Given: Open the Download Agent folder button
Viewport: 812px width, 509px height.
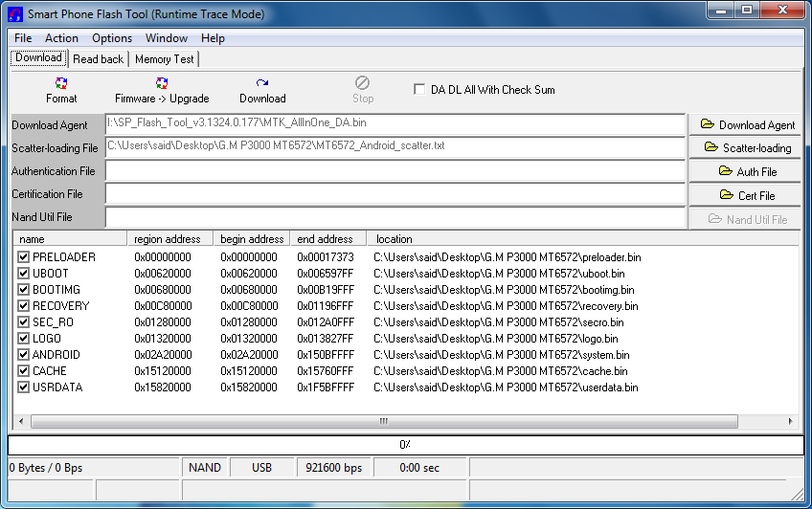Looking at the screenshot, I should pyautogui.click(x=745, y=124).
